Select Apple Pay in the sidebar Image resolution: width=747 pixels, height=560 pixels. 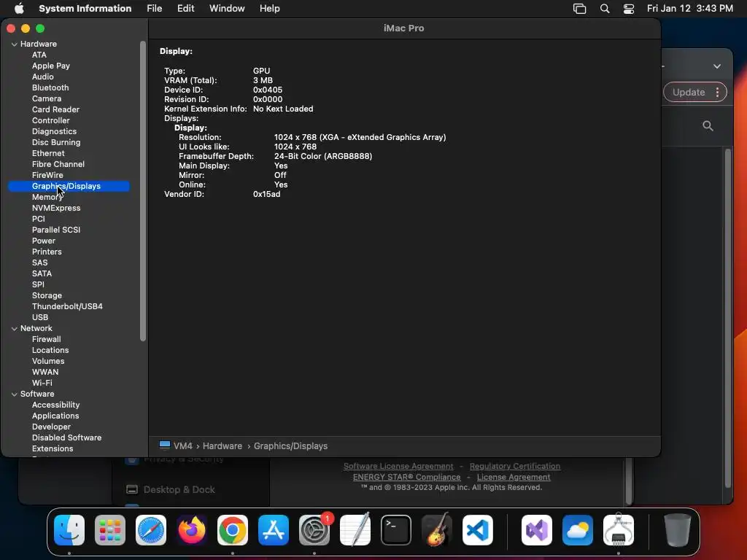(x=51, y=66)
